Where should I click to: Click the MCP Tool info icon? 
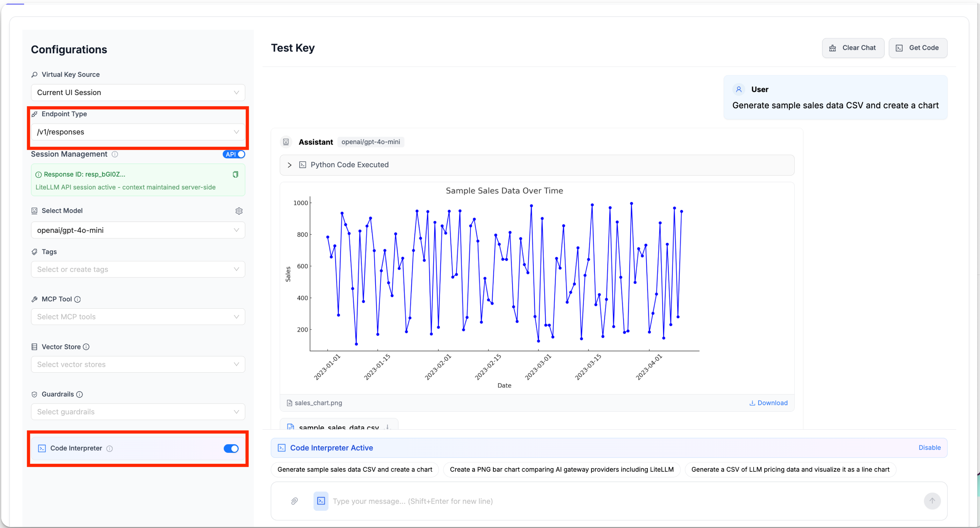point(78,300)
